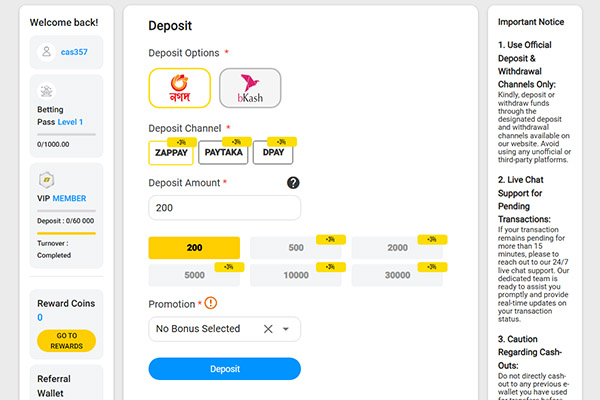Open the Promotion dropdown arrow

(286, 329)
